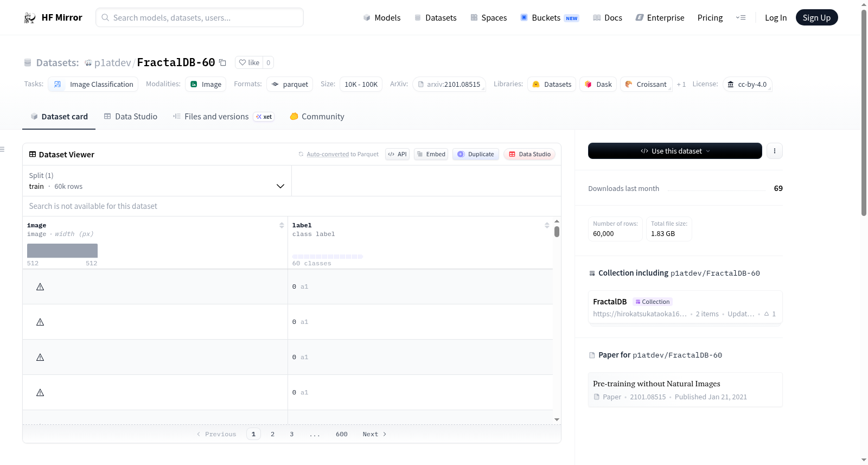Go to page 3 of the viewer
Viewport: 868px width, 465px height.
(292, 434)
